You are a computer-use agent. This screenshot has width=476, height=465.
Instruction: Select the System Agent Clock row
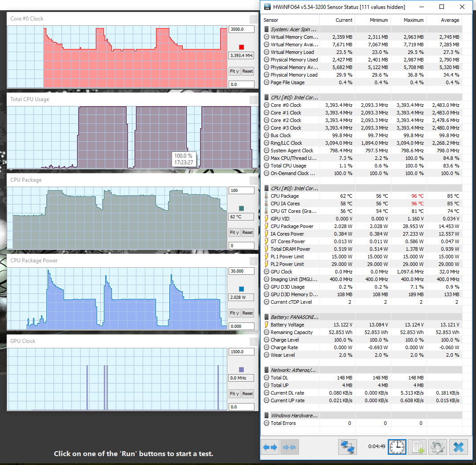361,151
